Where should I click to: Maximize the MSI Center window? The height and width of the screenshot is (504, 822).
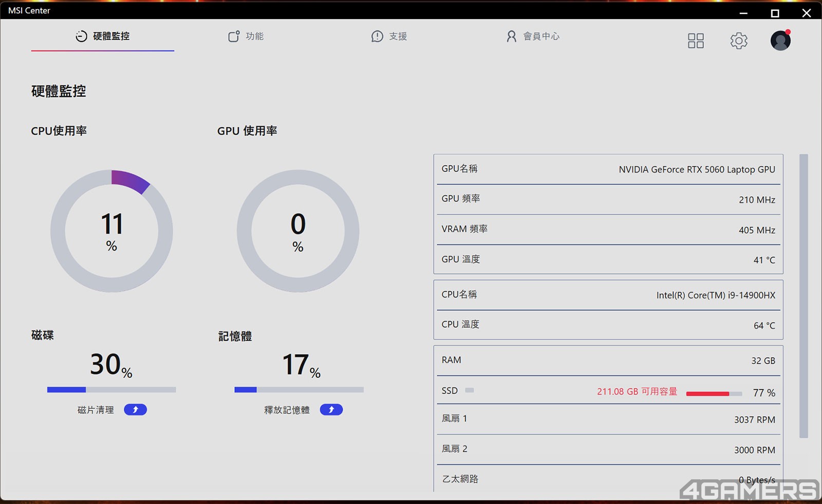pyautogui.click(x=775, y=13)
